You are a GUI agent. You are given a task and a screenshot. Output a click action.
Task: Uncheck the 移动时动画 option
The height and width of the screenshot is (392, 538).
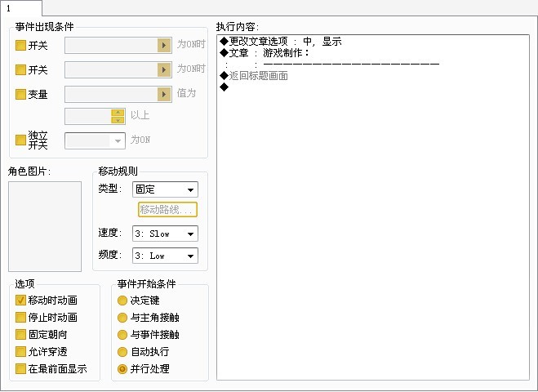pos(20,301)
